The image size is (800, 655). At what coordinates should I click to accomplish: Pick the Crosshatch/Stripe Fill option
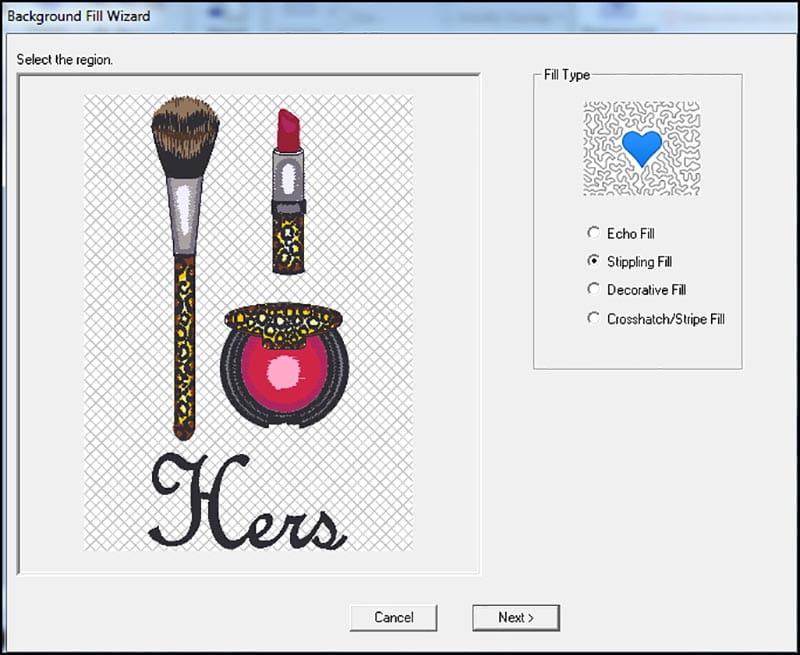(594, 319)
